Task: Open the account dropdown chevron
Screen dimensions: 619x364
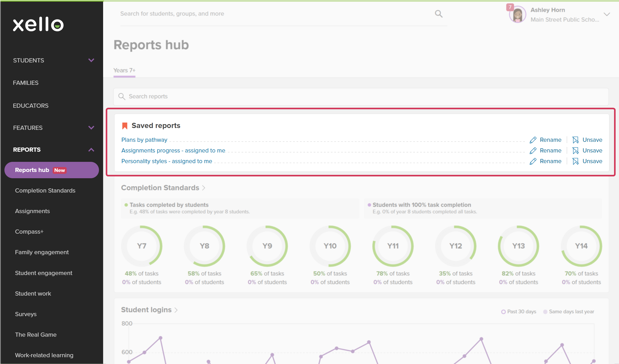Action: coord(607,14)
